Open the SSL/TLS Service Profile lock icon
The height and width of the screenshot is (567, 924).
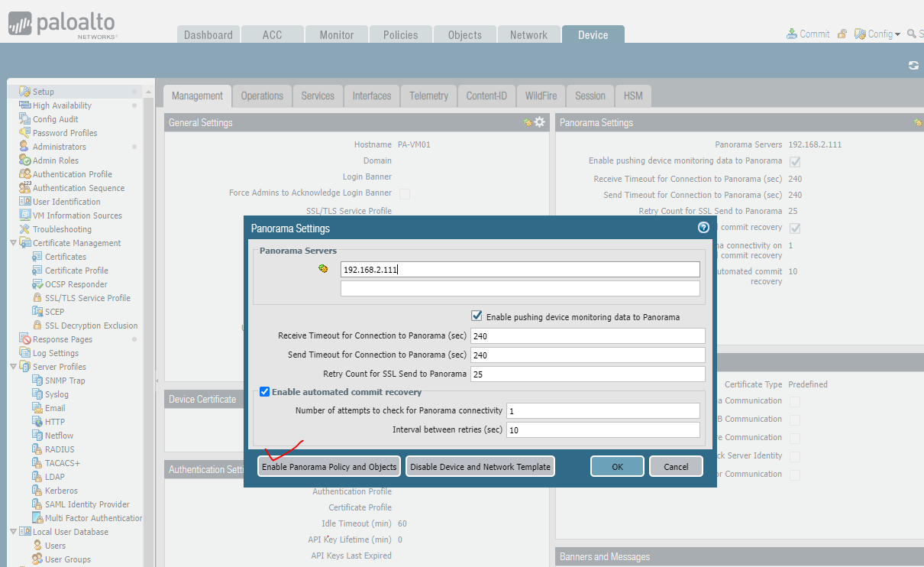pyautogui.click(x=37, y=298)
